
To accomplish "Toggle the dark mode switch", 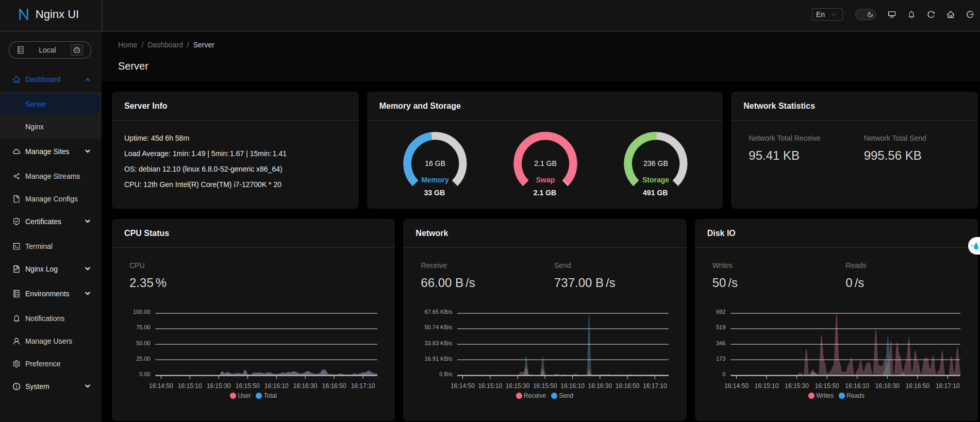I will 865,14.
